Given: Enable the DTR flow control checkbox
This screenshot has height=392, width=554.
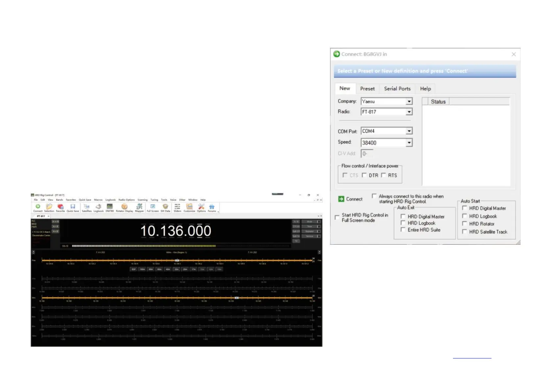Looking at the screenshot, I should tap(364, 175).
